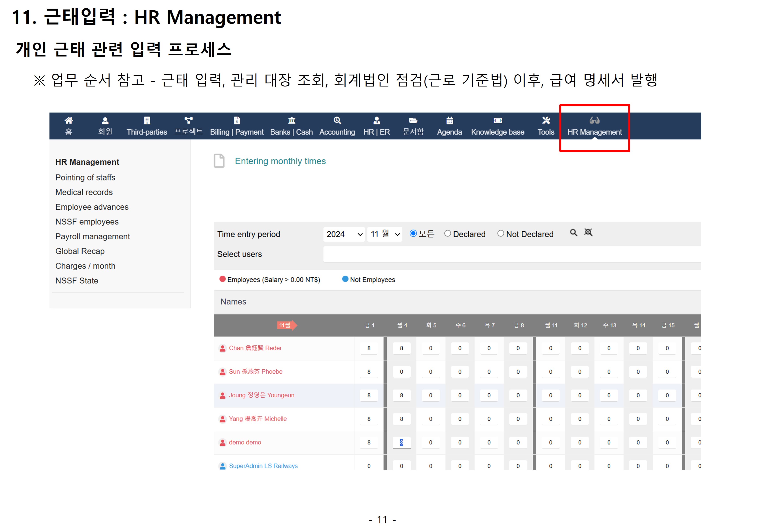761x532 pixels.
Task: Open the 2024 year dropdown
Action: (x=344, y=234)
